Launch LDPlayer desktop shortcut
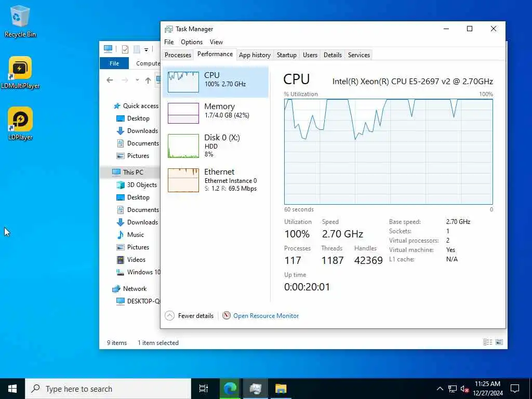 (20, 124)
